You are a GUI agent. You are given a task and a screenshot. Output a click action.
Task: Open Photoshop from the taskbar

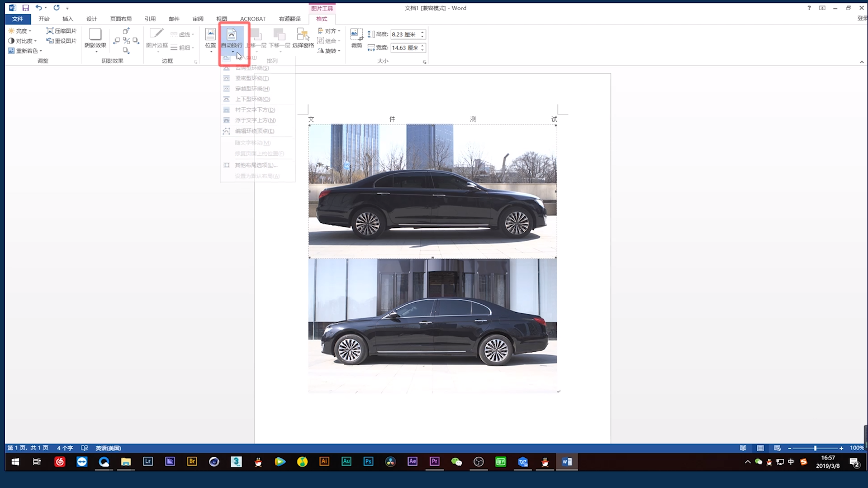(368, 462)
